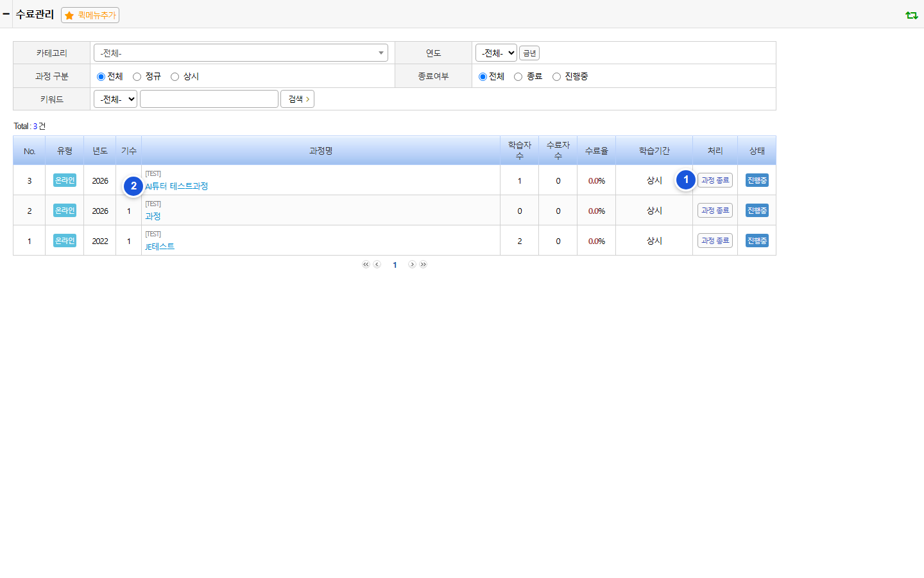Open the 과정 course link
This screenshot has height=578, width=924.
[153, 216]
